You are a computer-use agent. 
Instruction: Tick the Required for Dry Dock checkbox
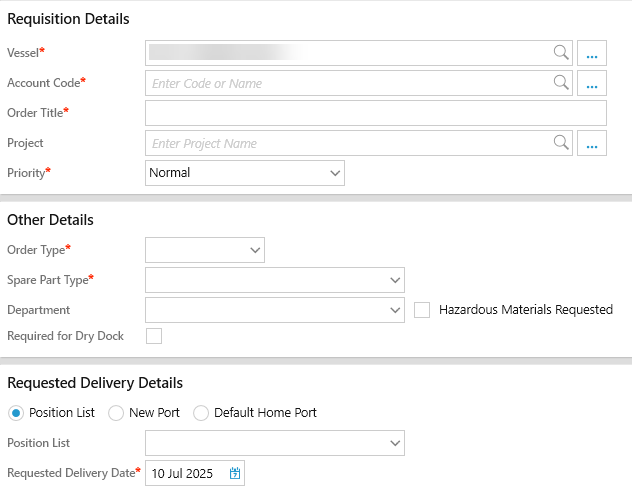(154, 336)
